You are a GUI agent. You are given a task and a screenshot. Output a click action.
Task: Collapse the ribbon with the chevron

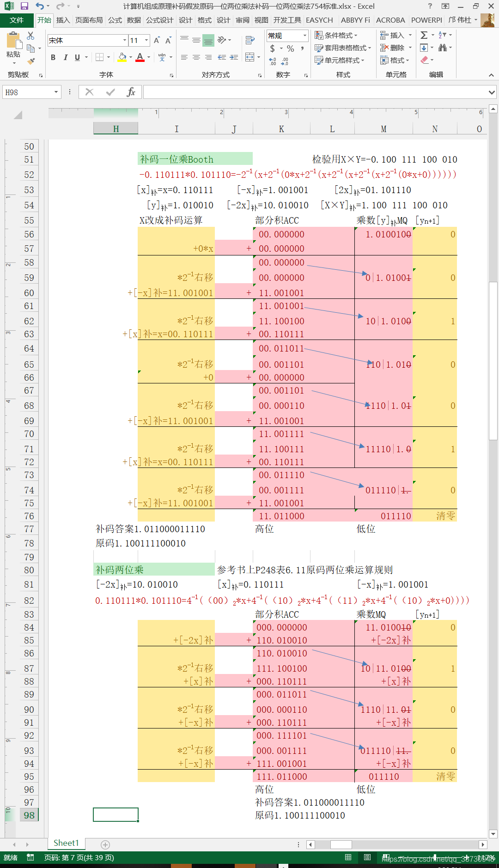491,75
